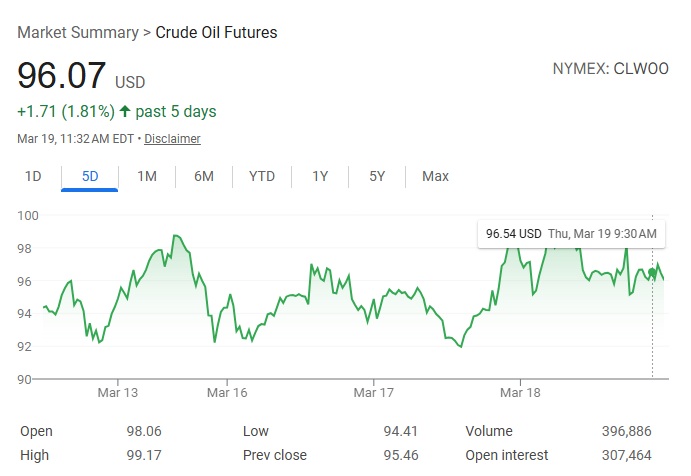Open the Max range chart

pyautogui.click(x=435, y=177)
